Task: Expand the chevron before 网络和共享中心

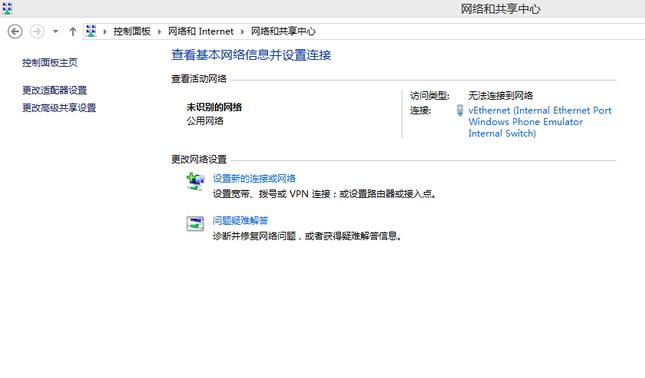Action: point(243,32)
